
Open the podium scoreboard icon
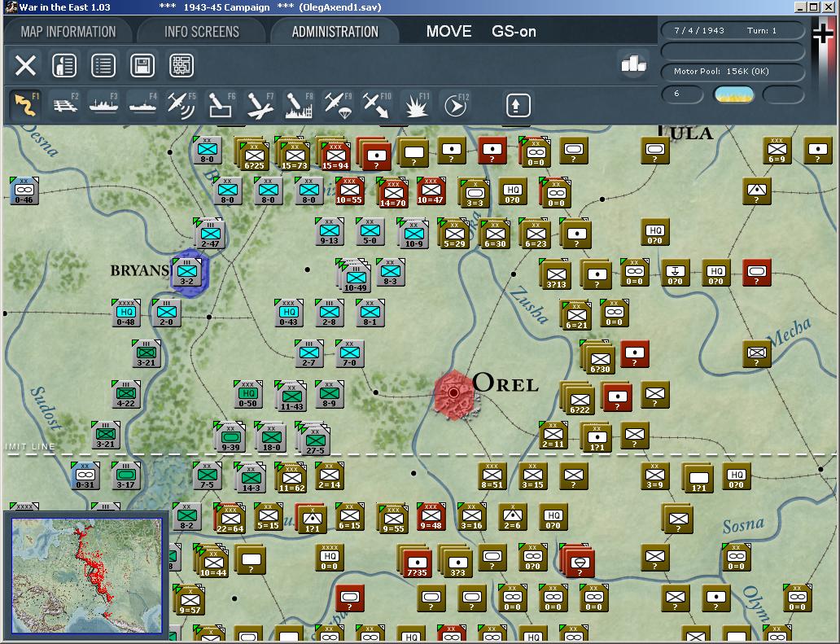[633, 64]
